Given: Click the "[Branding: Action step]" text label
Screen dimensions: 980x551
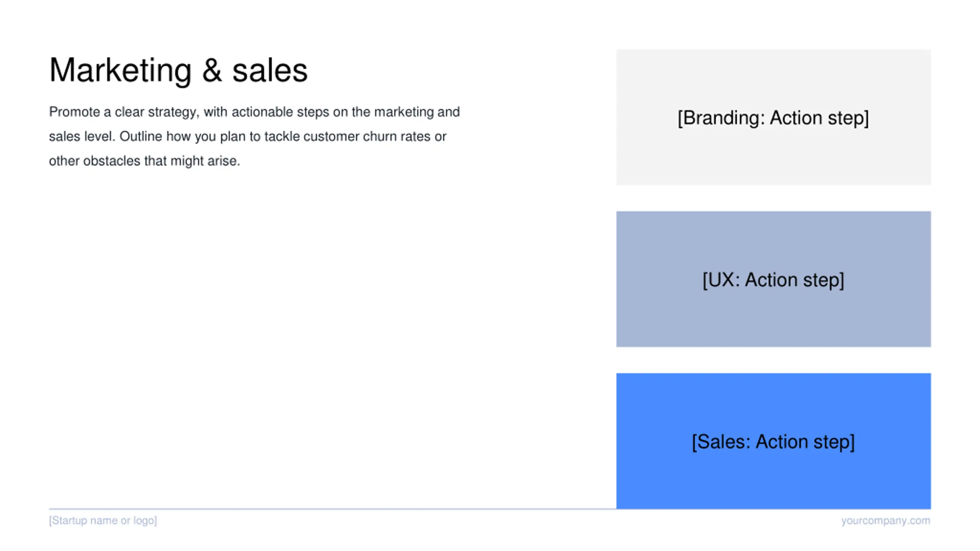Looking at the screenshot, I should point(773,117).
